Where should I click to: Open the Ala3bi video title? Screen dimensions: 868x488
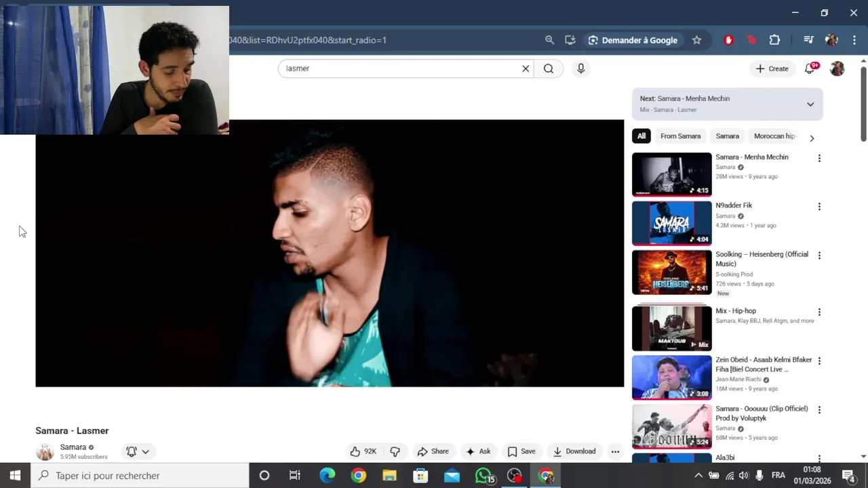pyautogui.click(x=725, y=457)
